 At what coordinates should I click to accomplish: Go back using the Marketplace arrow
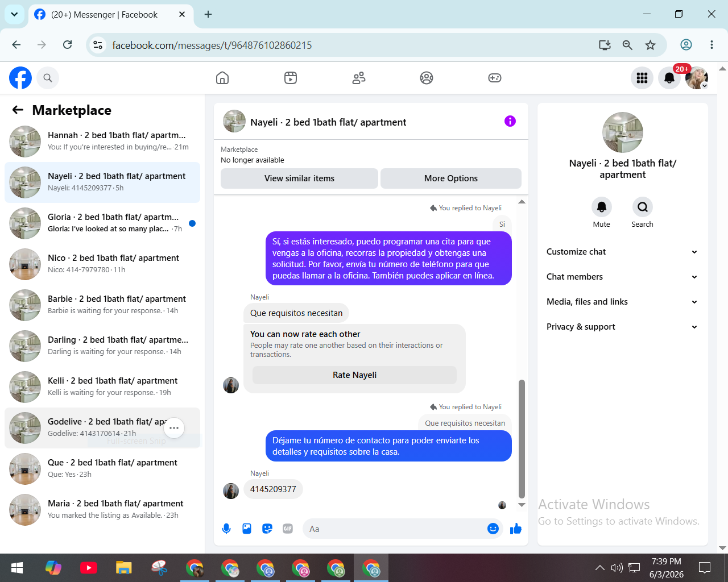tap(18, 110)
